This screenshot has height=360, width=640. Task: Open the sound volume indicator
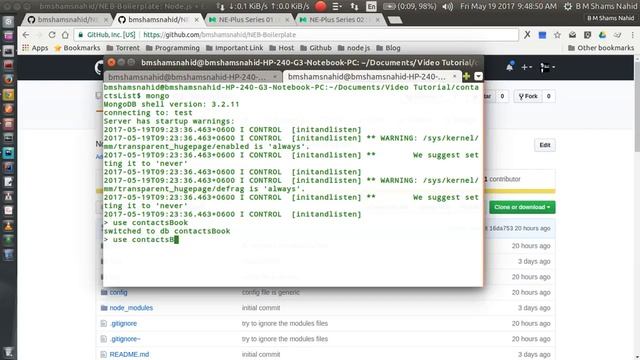pyautogui.click(x=447, y=6)
